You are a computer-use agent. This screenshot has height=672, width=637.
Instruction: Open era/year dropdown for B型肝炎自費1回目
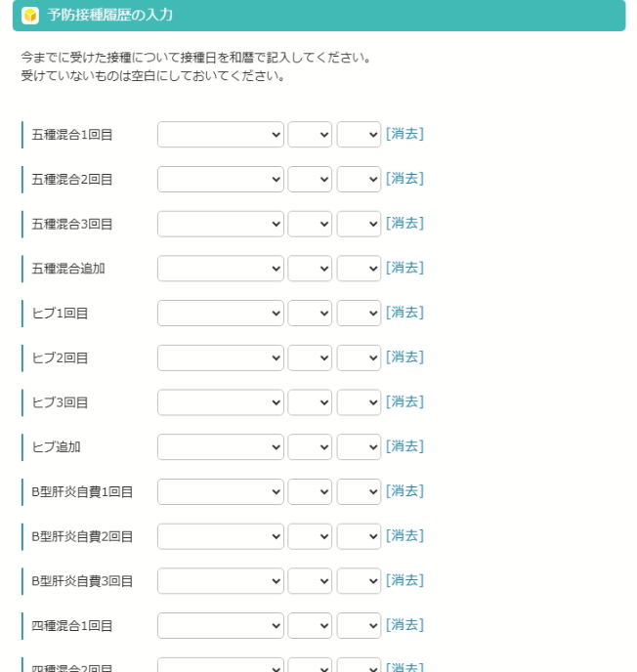click(221, 491)
